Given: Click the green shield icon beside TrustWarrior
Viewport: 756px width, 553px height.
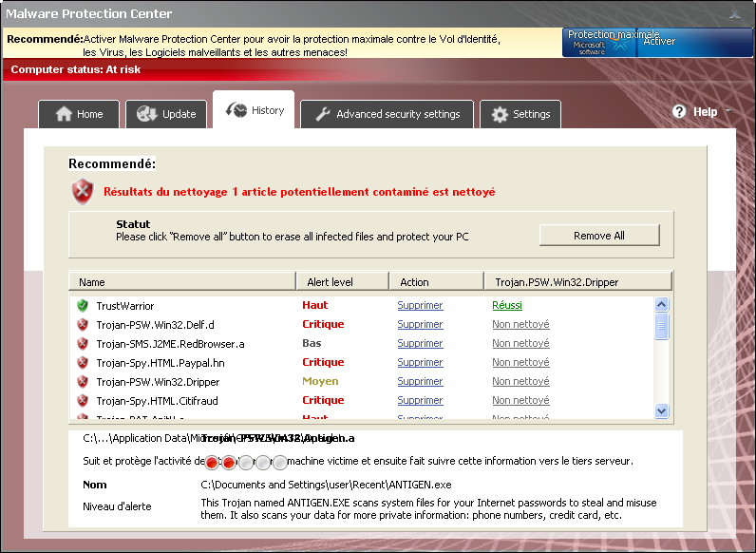Looking at the screenshot, I should [83, 305].
